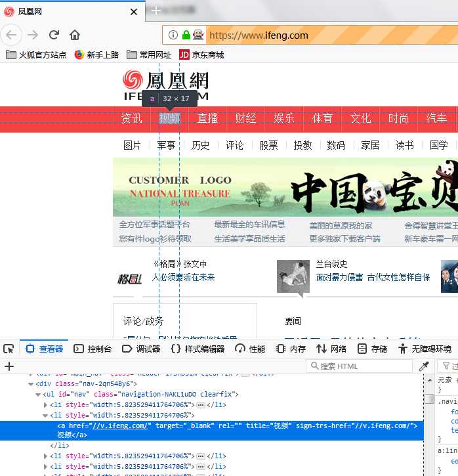This screenshot has width=458, height=476.
Task: Switch to 存储 storage tab
Action: click(372, 349)
